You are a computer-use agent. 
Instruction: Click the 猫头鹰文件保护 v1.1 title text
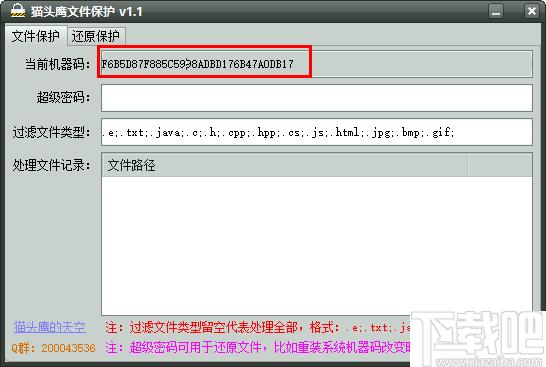(86, 11)
